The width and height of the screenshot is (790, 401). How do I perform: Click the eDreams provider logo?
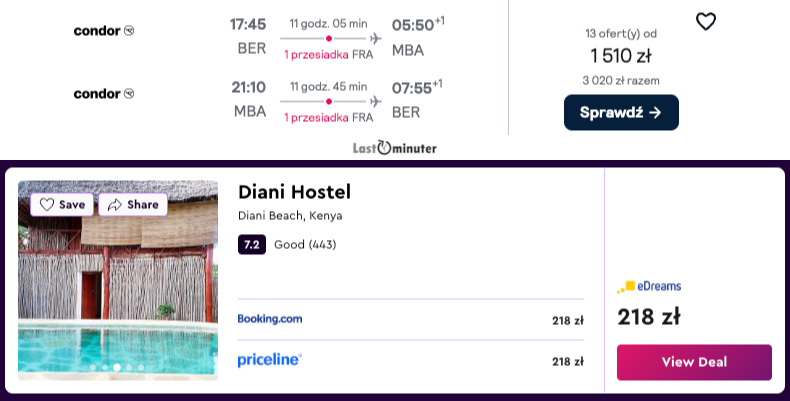pos(648,286)
